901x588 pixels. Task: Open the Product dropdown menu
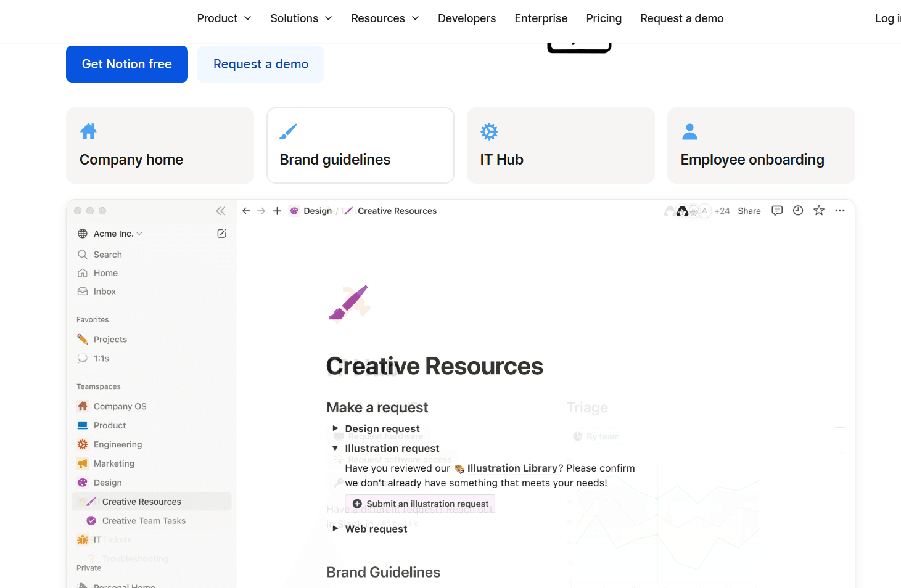click(224, 18)
